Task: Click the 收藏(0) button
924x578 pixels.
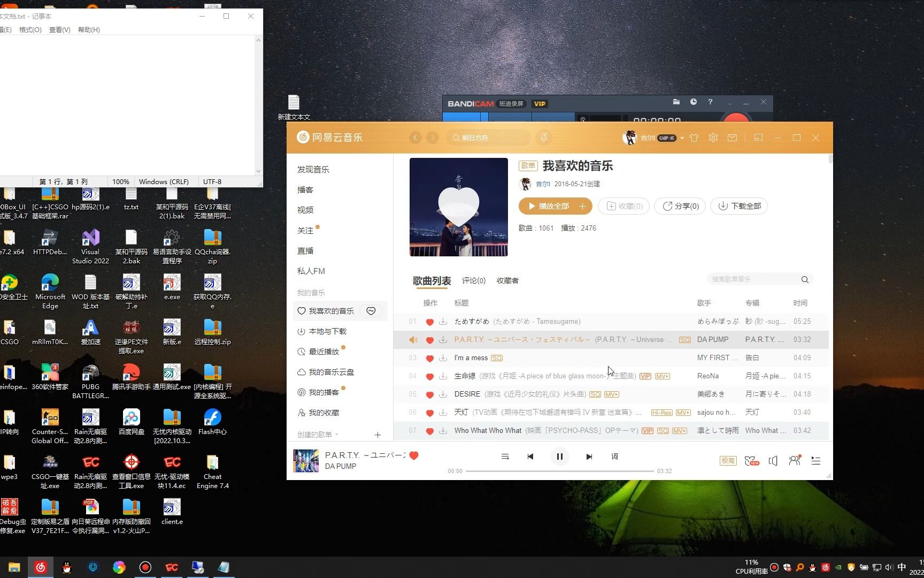Action: [x=624, y=206]
